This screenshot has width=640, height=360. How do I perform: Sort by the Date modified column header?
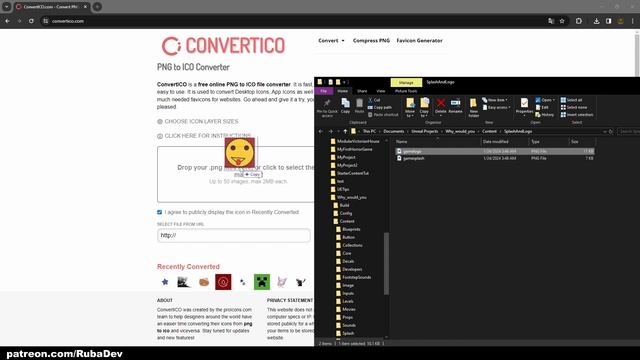coord(496,142)
